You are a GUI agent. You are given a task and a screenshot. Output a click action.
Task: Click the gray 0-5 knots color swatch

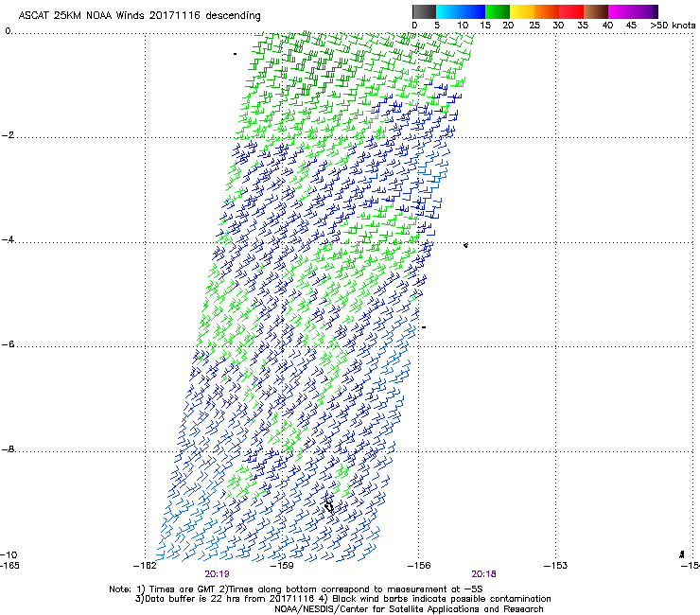(x=424, y=11)
